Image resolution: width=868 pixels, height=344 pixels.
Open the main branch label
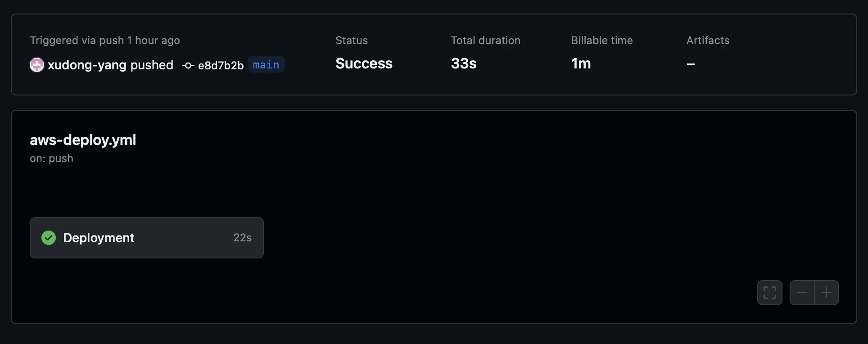pyautogui.click(x=266, y=65)
